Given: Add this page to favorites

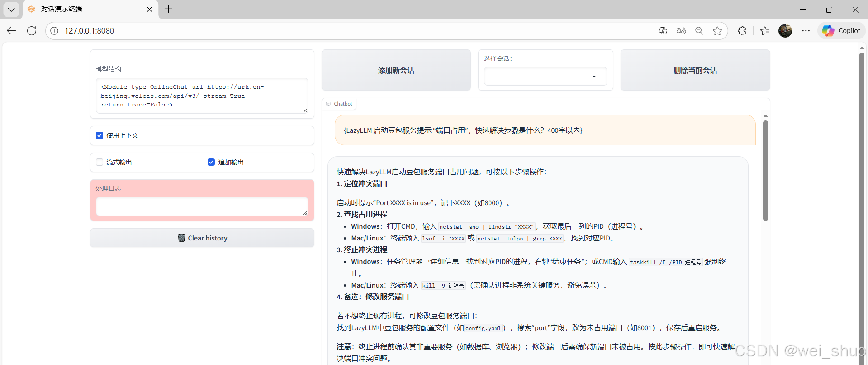Looking at the screenshot, I should pos(717,31).
